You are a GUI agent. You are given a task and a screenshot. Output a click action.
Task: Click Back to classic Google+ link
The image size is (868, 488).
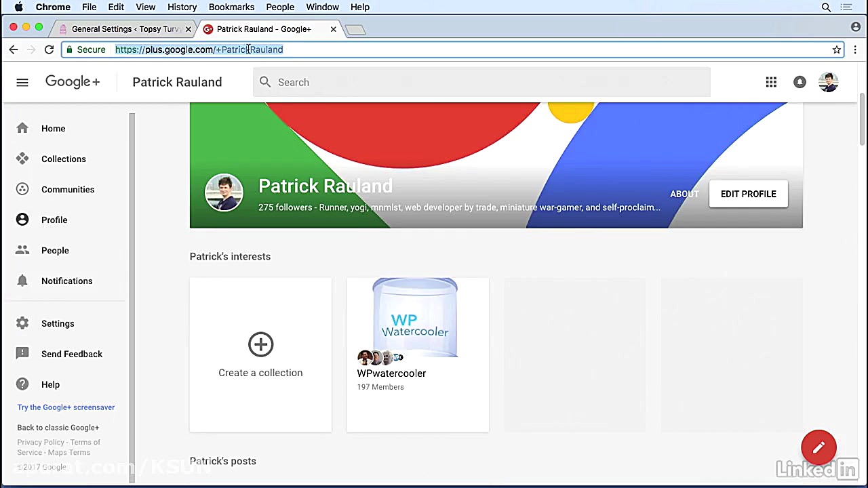coord(58,428)
